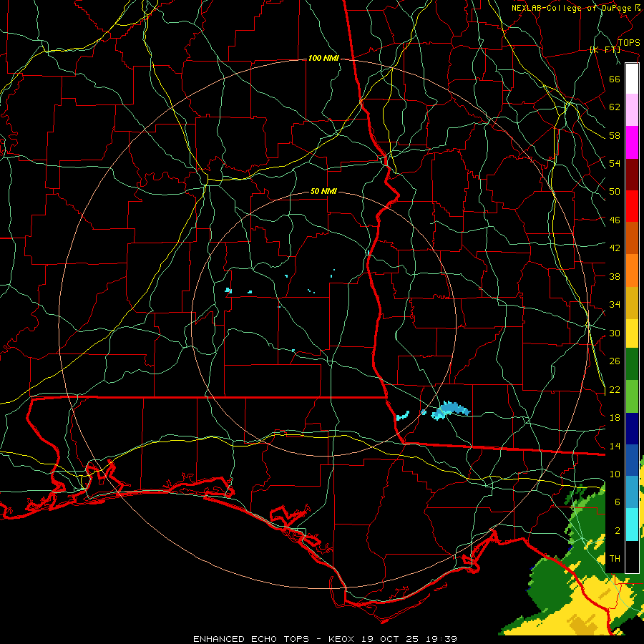Click the '58' legend value
This screenshot has height=644, width=644.
coord(615,135)
